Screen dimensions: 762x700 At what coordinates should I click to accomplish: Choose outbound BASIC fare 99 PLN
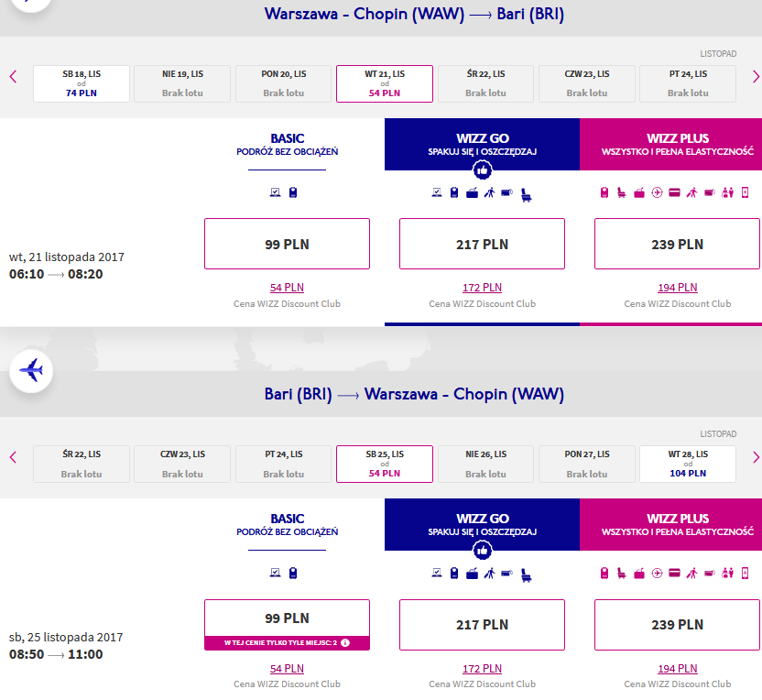pos(287,244)
